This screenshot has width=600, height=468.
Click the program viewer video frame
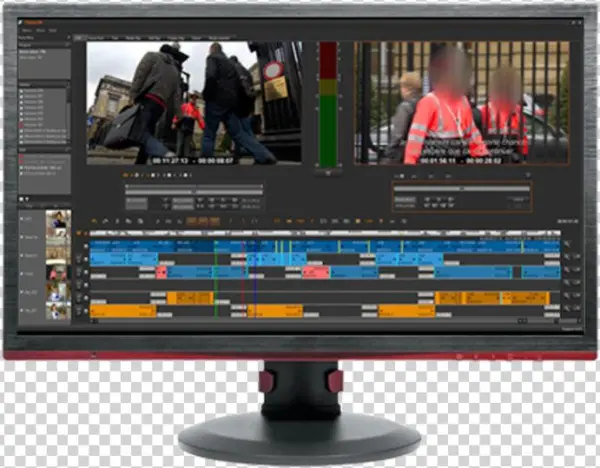(x=462, y=103)
